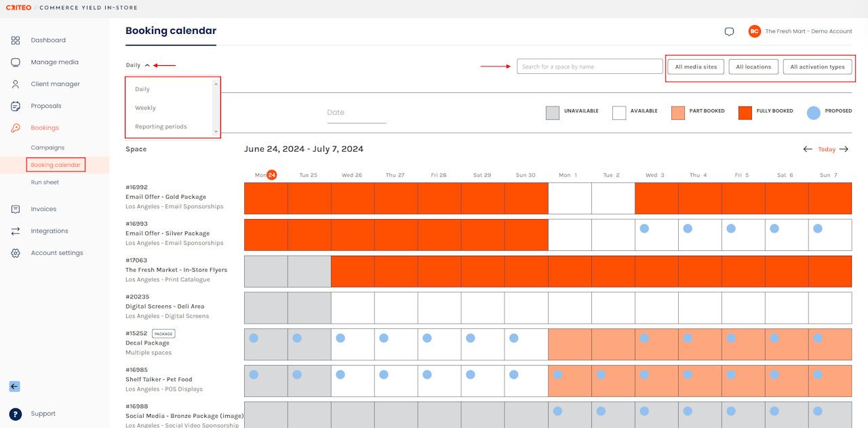
Task: Click the dropdown list scroll up arrow
Action: [x=216, y=83]
